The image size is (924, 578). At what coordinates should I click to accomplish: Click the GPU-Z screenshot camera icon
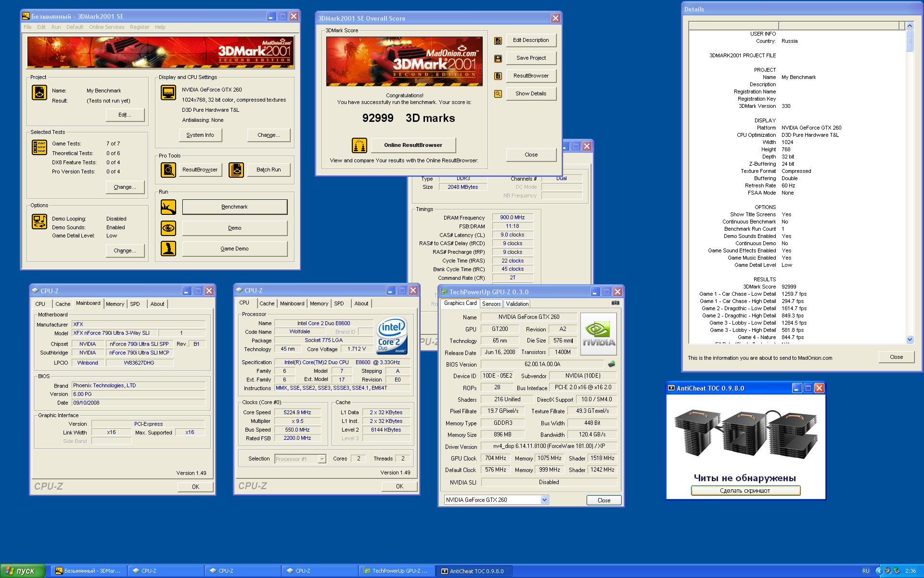pos(615,303)
